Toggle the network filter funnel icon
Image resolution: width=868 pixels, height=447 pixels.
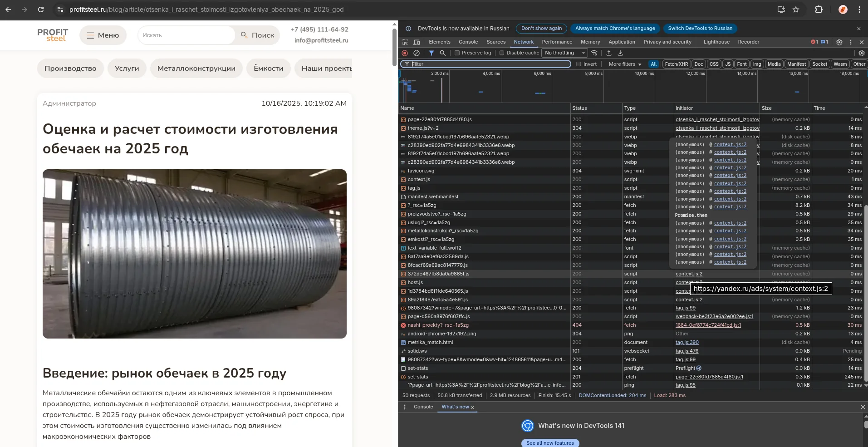(432, 53)
